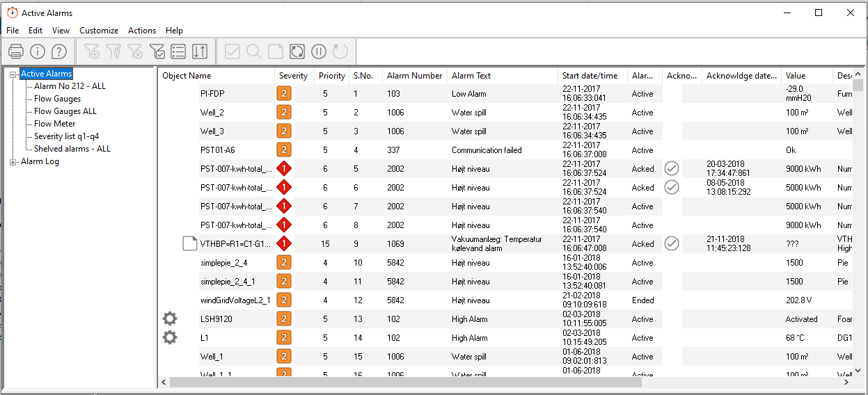Sort by Severity column header
Screen dimensions: 868x395
293,76
